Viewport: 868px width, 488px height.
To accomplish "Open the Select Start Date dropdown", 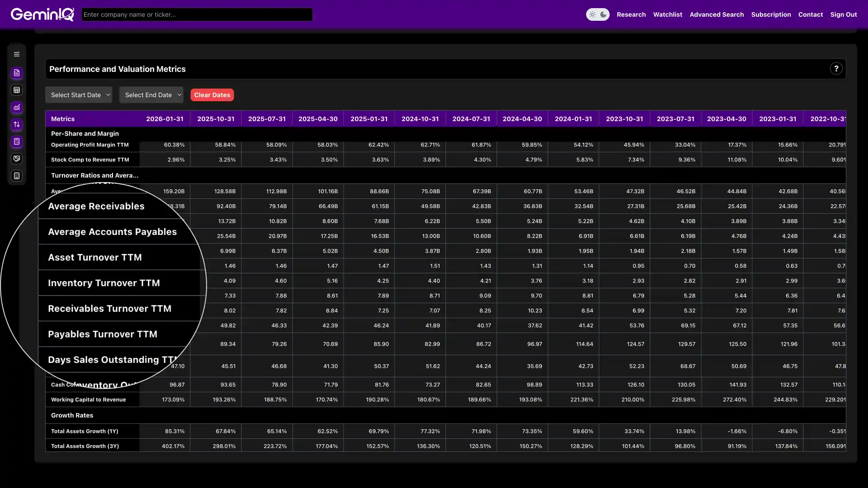I will click(79, 95).
